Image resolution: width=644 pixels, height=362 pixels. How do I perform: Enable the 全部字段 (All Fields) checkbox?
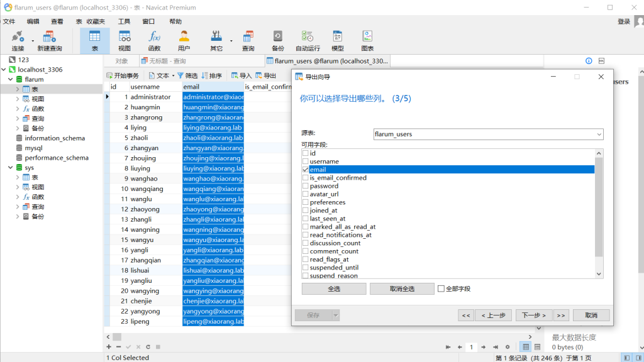click(441, 289)
